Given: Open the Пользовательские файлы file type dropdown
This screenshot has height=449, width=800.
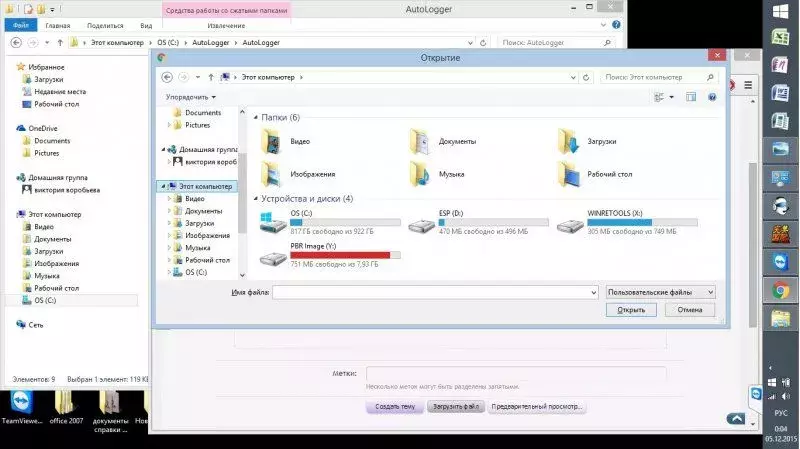Looking at the screenshot, I should pos(660,292).
